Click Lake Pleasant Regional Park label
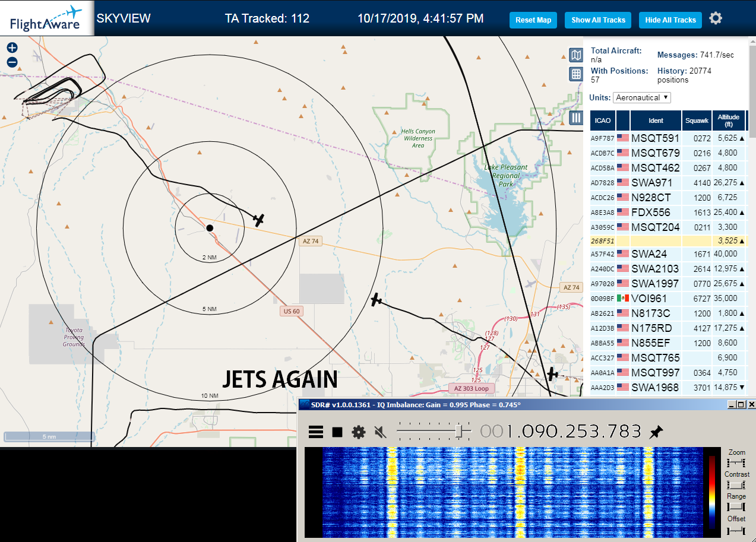The image size is (756, 542). 506,176
